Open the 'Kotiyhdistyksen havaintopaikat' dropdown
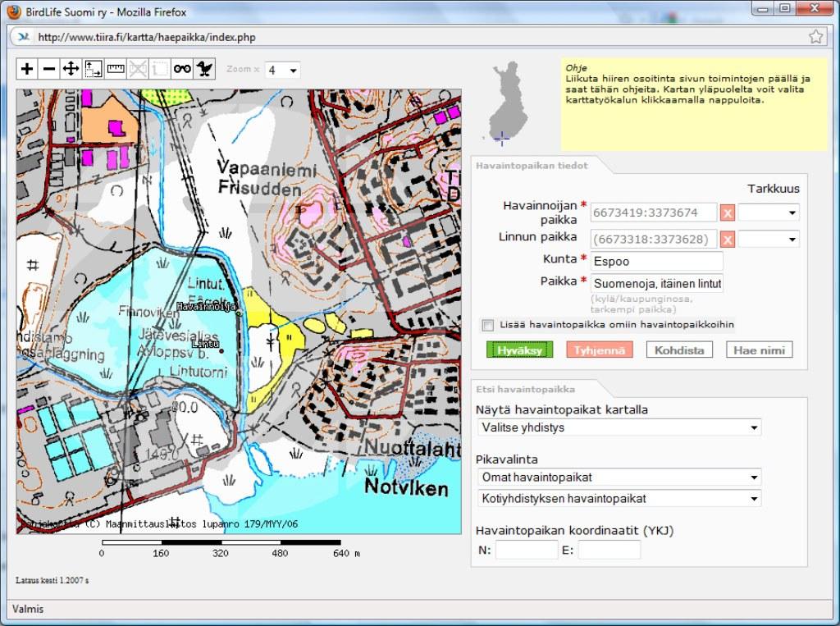 [619, 499]
